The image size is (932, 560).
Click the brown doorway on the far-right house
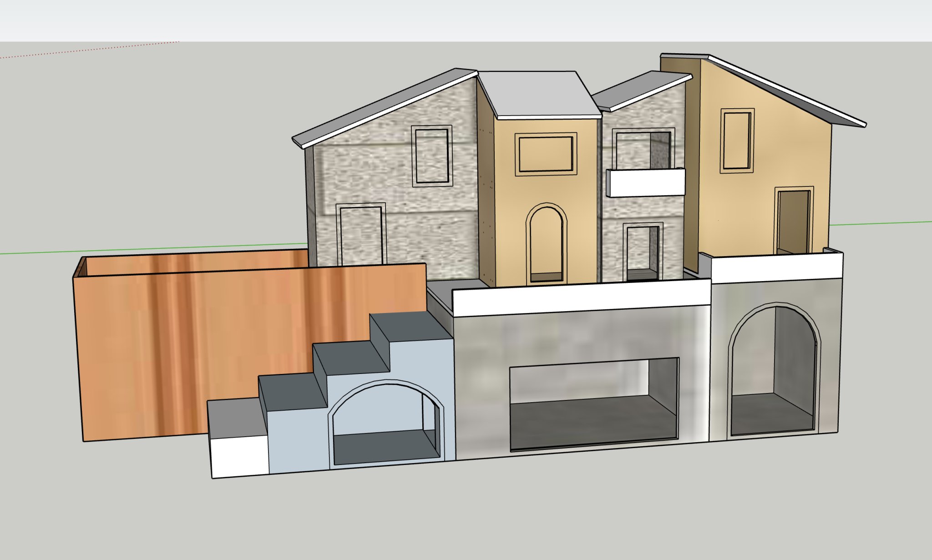tap(794, 221)
